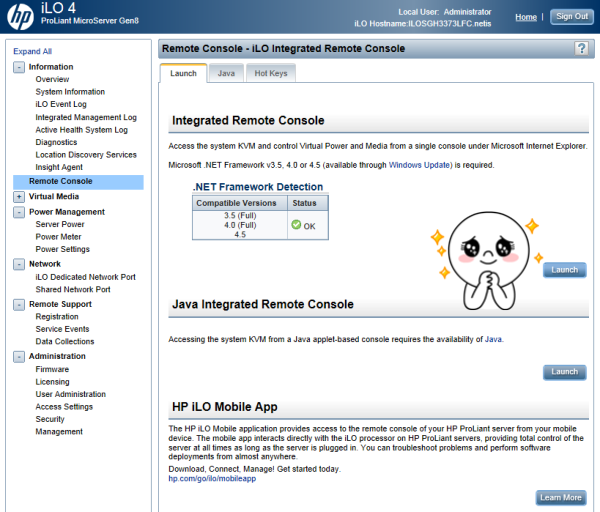Select Diagnostics in the sidebar

point(56,142)
